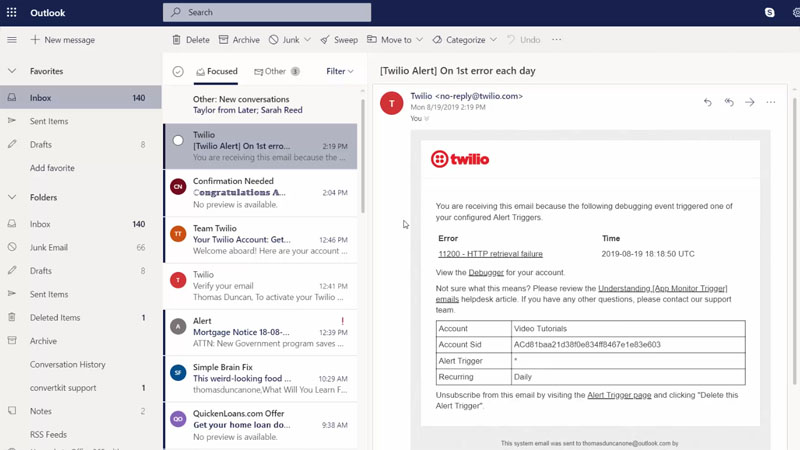Viewport: 800px width, 450px height.
Task: Toggle the hamburger navigation pane icon
Action: (x=12, y=40)
